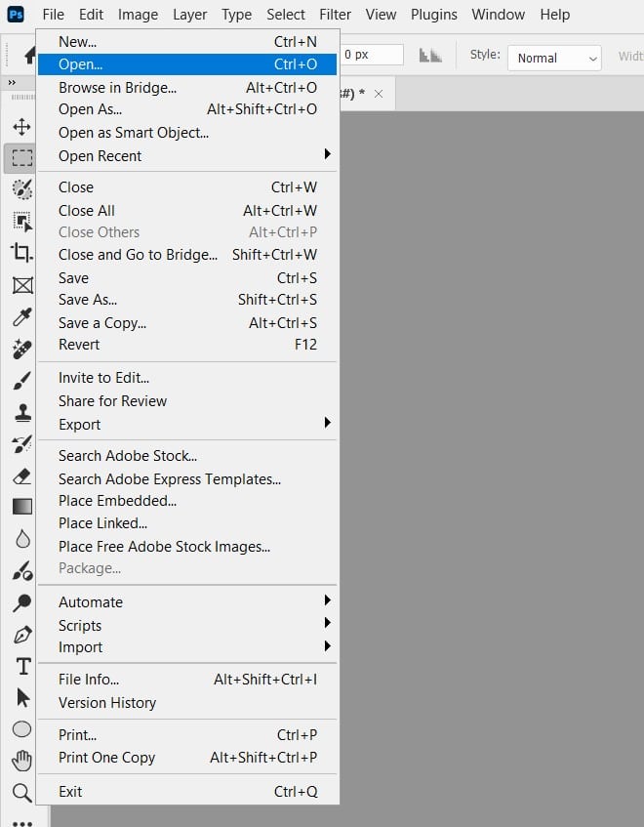This screenshot has height=827, width=644.
Task: Open the Filter menu
Action: (x=336, y=15)
